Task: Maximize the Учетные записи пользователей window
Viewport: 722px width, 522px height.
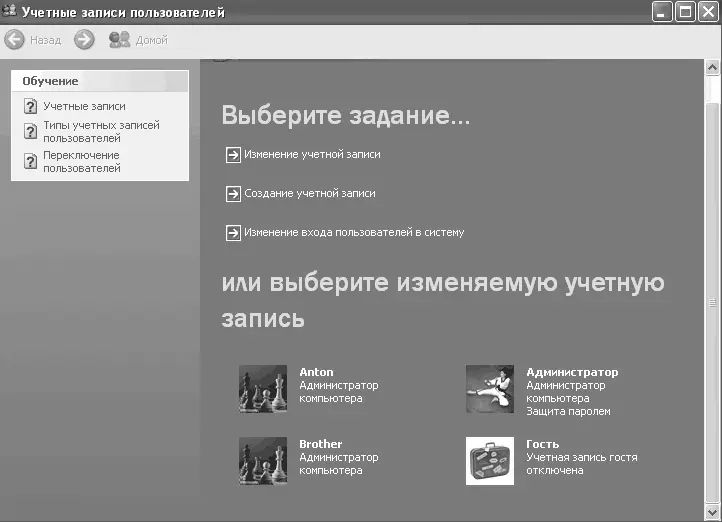Action: tap(685, 12)
